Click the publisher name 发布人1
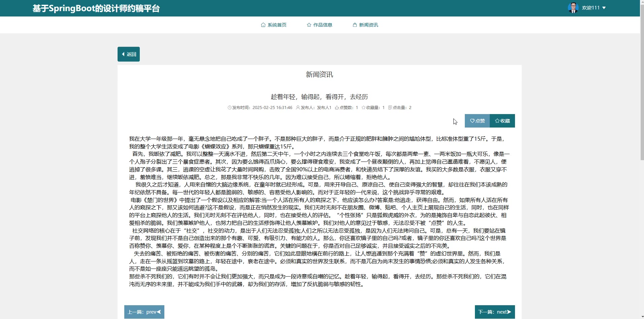Screen dimensions: 644x319 pos(324,108)
